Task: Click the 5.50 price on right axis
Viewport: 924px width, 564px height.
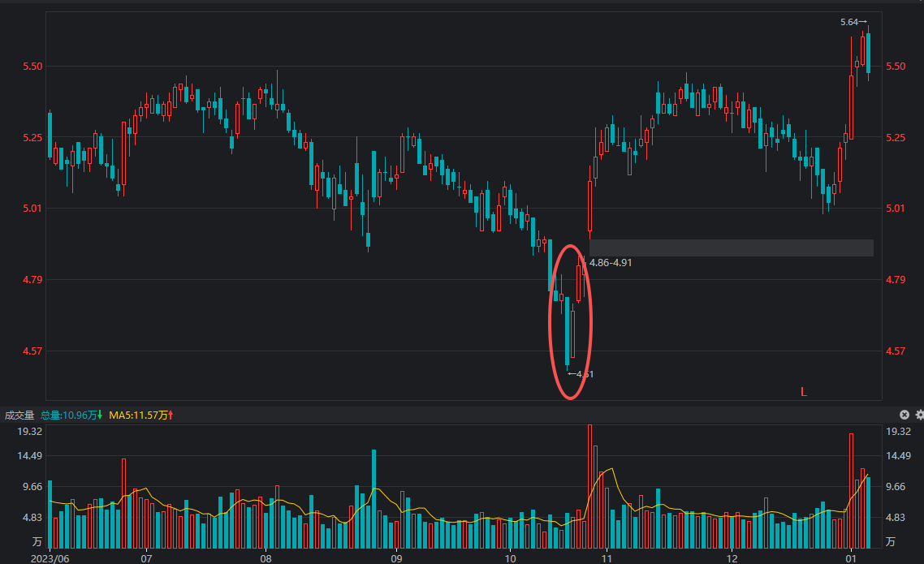Action: pos(896,67)
